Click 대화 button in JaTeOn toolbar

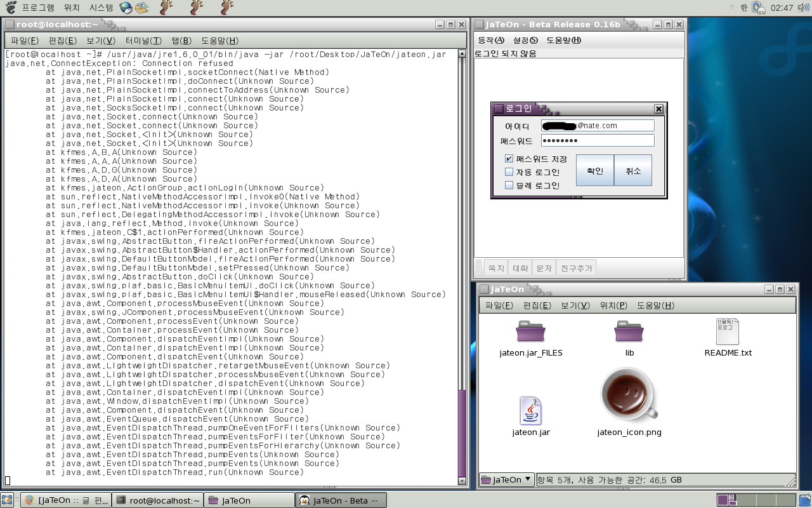520,268
